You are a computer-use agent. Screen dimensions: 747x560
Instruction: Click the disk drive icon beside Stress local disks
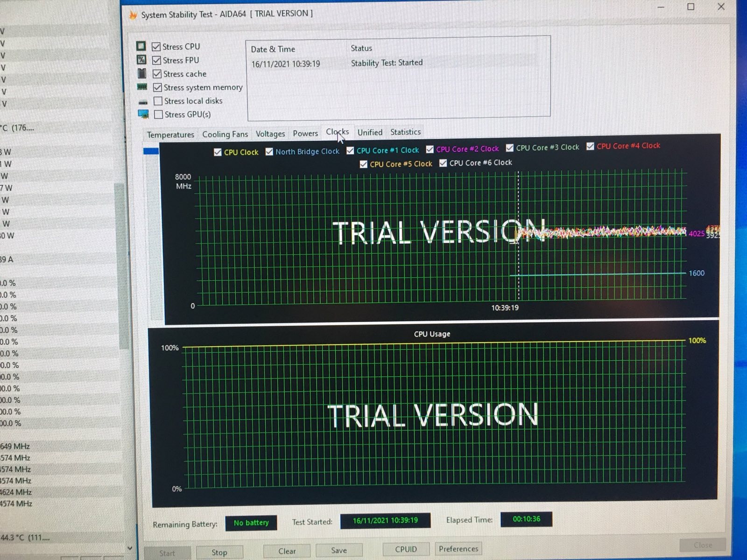(x=143, y=102)
